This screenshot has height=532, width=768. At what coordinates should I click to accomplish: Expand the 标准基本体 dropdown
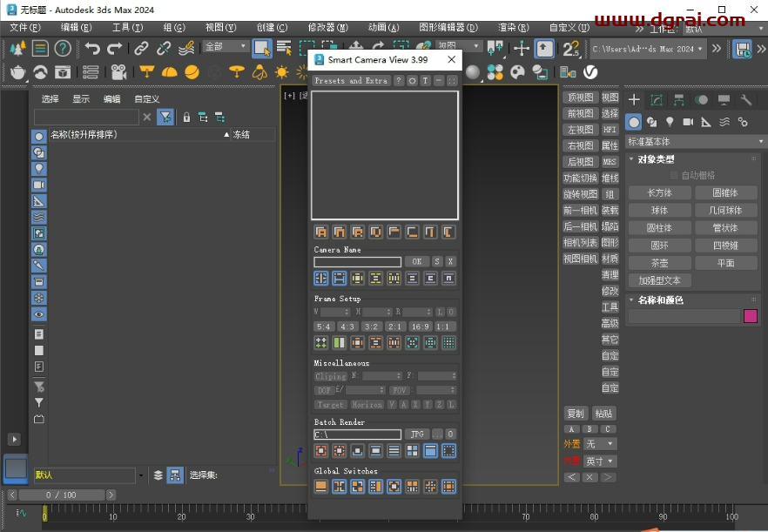tap(696, 142)
